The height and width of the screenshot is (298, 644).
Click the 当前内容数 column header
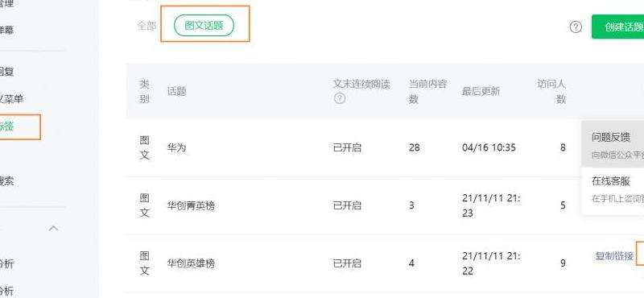click(x=427, y=92)
